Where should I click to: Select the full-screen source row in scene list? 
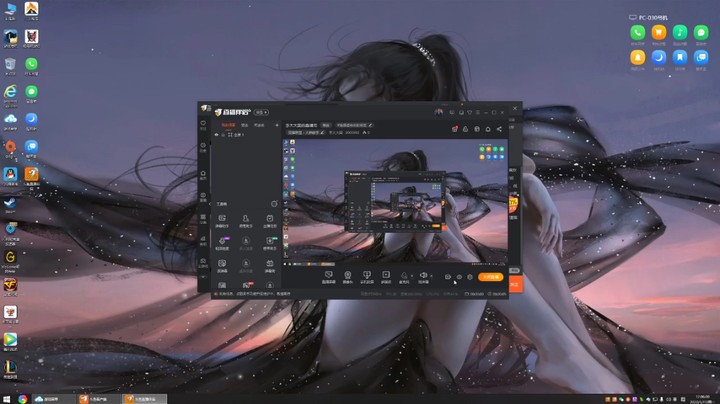coord(246,135)
